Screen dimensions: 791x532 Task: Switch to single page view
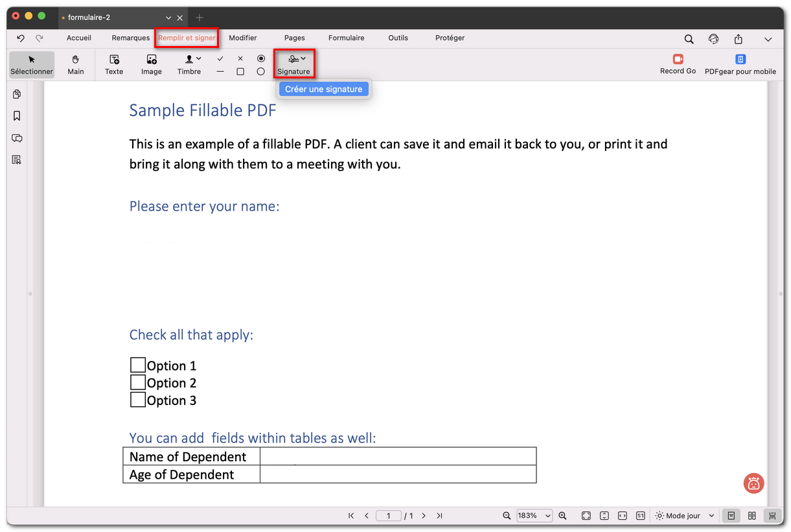coord(731,516)
